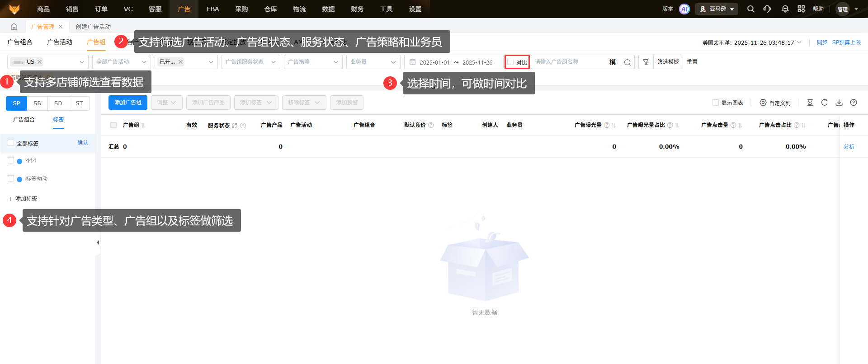Click the 服务状态 refresh icon

235,126
